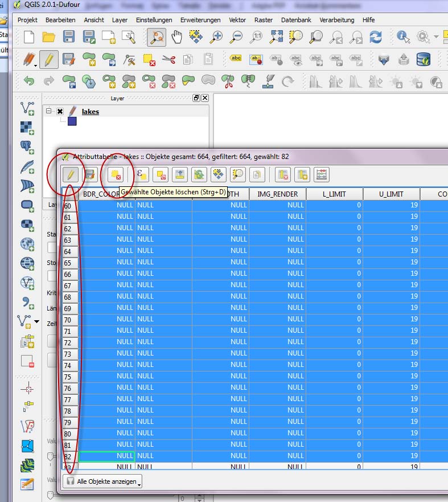Viewport: 448px width, 502px height.
Task: Open the Einstellungen menu
Action: 154,20
